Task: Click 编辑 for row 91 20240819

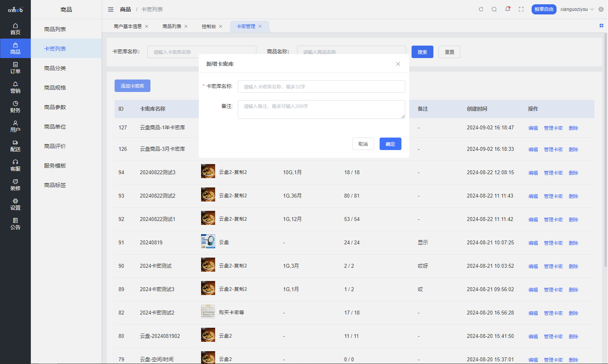Action: click(533, 243)
